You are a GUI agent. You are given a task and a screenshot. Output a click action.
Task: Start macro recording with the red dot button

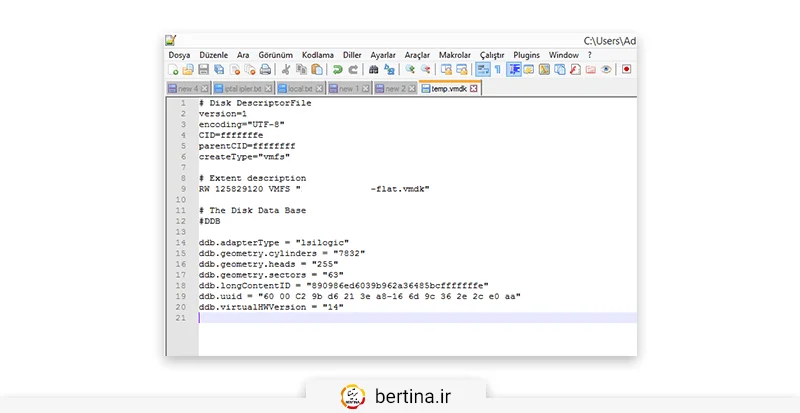(x=626, y=70)
